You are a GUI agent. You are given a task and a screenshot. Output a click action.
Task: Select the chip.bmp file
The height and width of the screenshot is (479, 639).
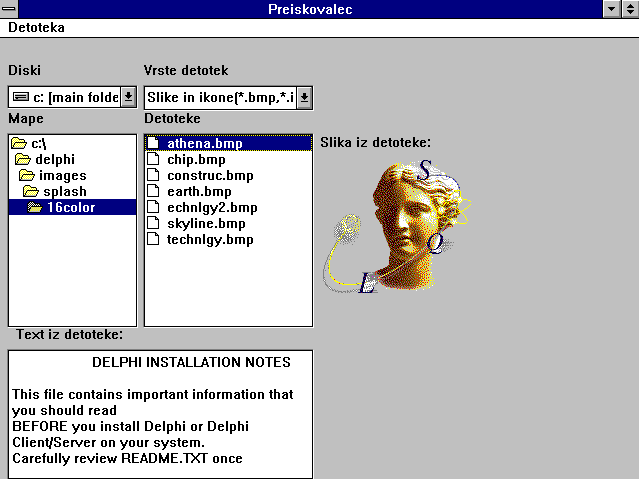coord(228,159)
